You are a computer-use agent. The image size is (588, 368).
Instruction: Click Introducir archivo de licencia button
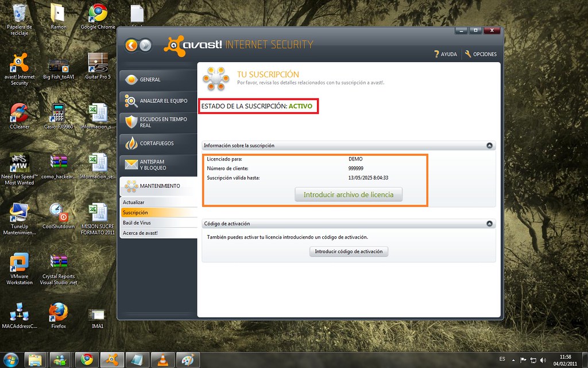[x=349, y=194]
